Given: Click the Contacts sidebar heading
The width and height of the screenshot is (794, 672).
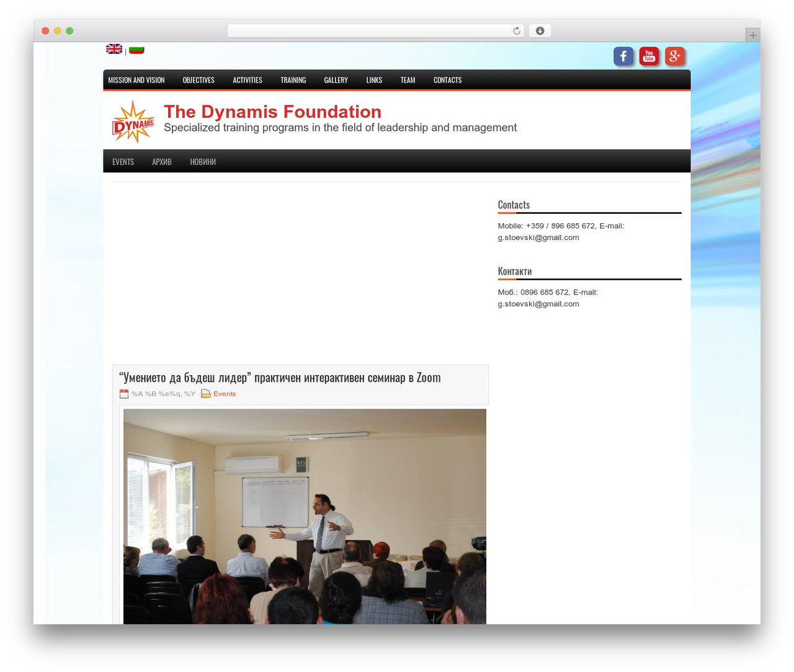Looking at the screenshot, I should click(x=514, y=205).
